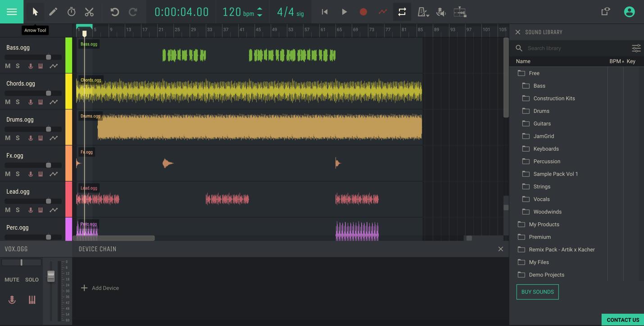The width and height of the screenshot is (644, 326).
Task: Open the main hamburger menu
Action: (12, 12)
